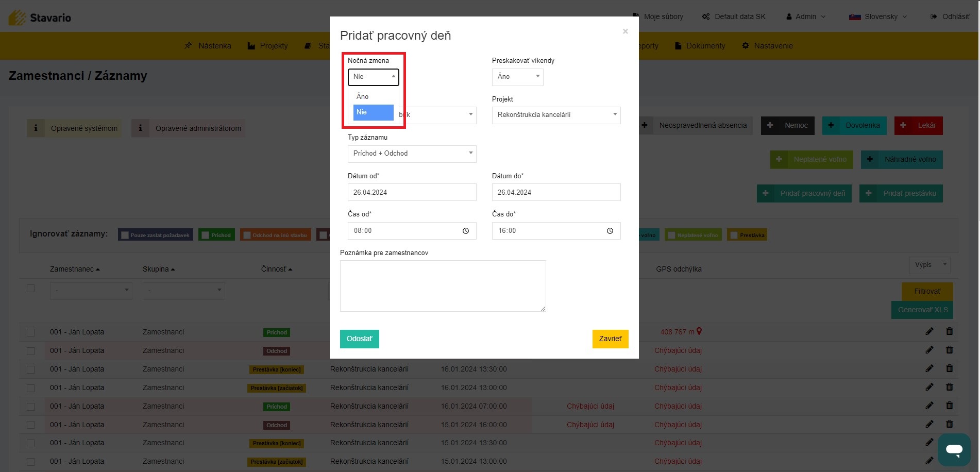Click the Stavario logo
This screenshot has height=472, width=980.
40,18
